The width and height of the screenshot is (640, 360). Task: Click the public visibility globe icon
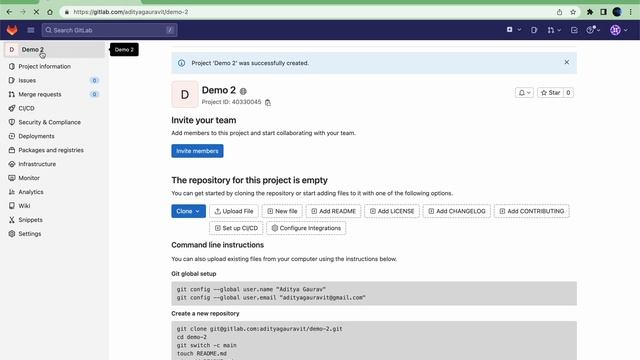243,91
